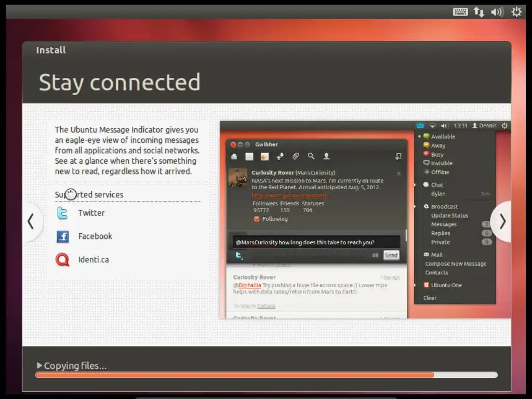Toggle Twitter account icon beside Send

coord(239,256)
